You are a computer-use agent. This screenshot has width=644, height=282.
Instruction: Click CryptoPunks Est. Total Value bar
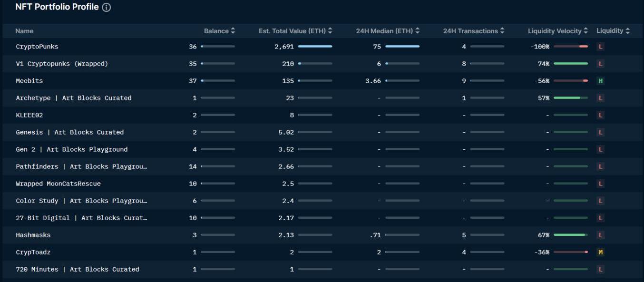315,47
